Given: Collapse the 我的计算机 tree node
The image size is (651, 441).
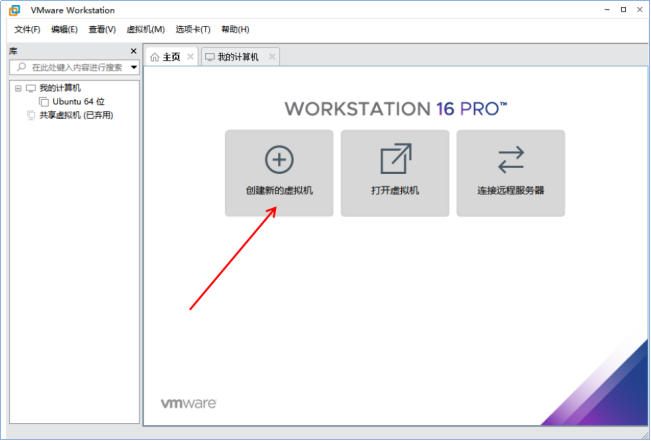Looking at the screenshot, I should [x=18, y=88].
